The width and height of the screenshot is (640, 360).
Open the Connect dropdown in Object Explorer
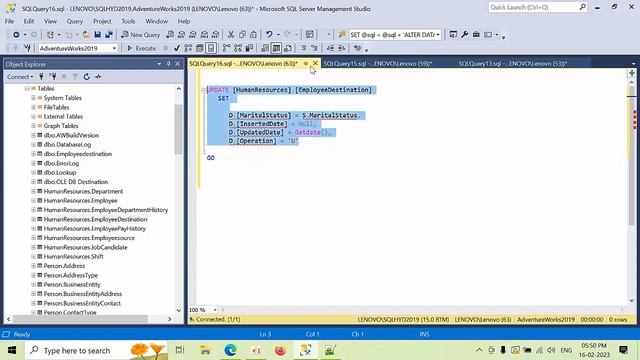coord(20,77)
